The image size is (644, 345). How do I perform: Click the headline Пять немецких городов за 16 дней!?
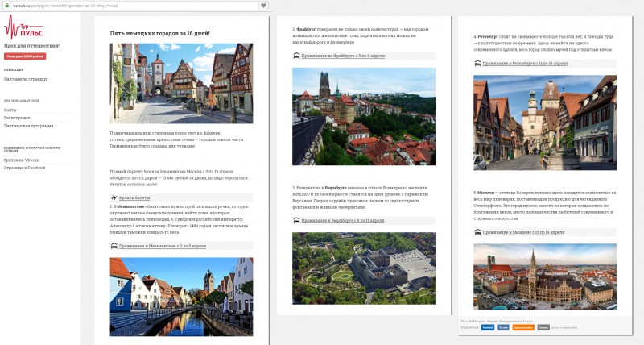[159, 33]
